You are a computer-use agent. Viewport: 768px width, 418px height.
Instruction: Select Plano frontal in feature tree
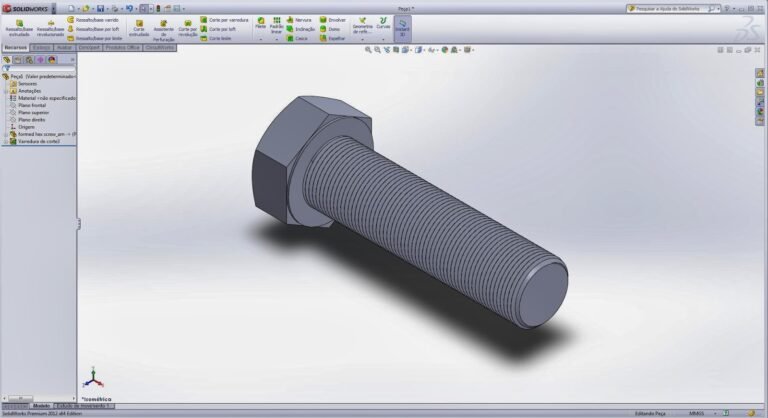[x=32, y=105]
